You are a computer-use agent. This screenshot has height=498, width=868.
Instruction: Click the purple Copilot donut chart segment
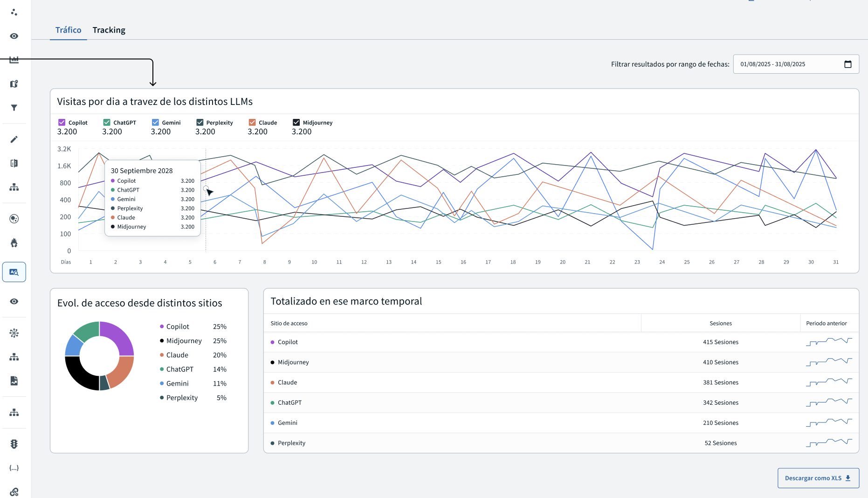(x=119, y=337)
